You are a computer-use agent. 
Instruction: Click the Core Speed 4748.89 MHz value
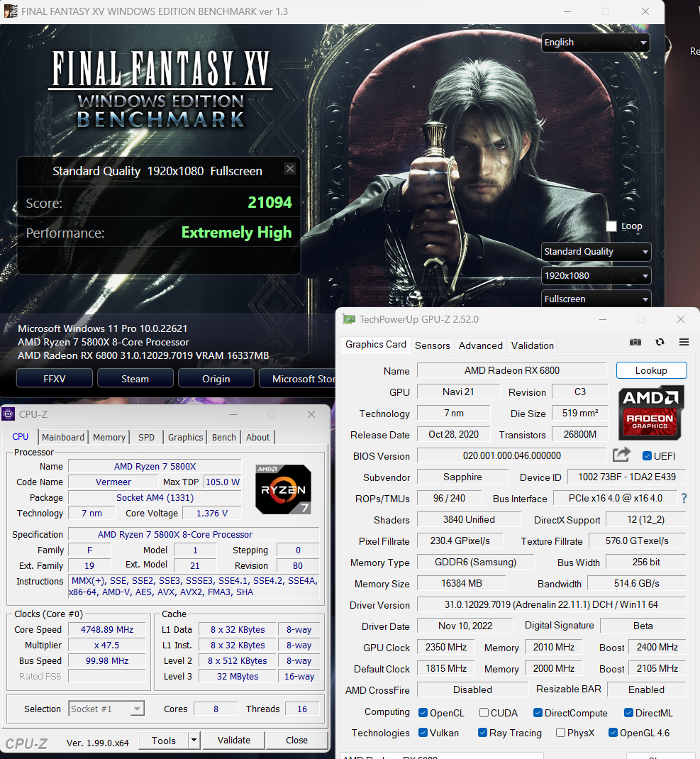(x=107, y=630)
